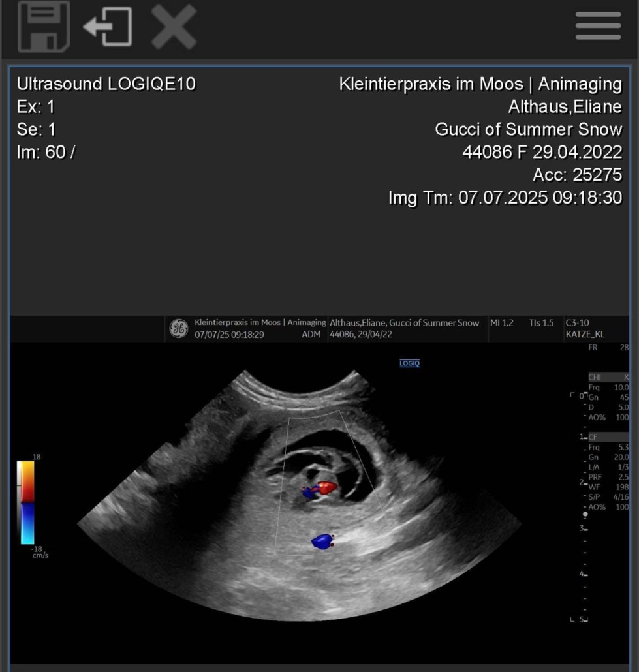
Task: Close the viewer with the X icon
Action: point(174,27)
